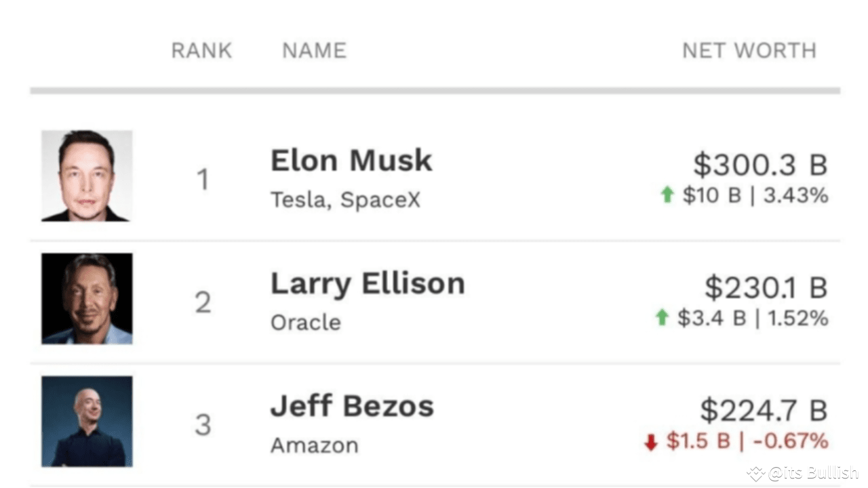Viewport: 868px width, 488px height.
Task: Sort by the NET WORTH column header
Action: point(749,51)
